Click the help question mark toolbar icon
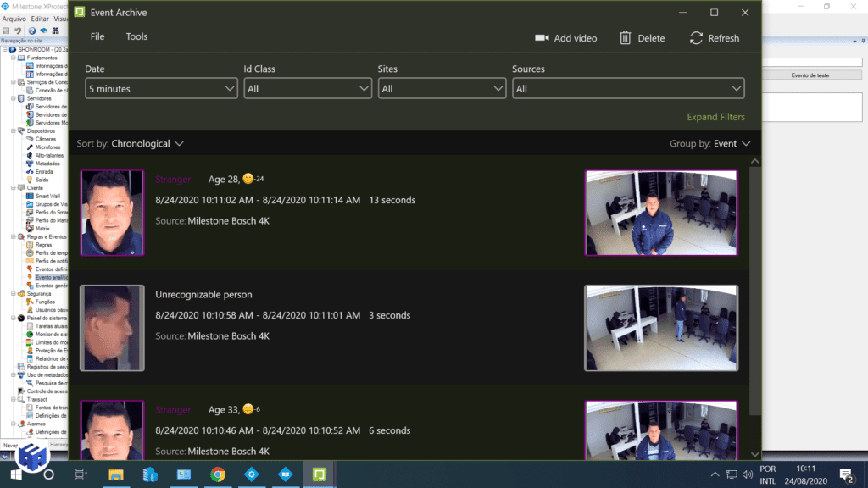 (32, 30)
